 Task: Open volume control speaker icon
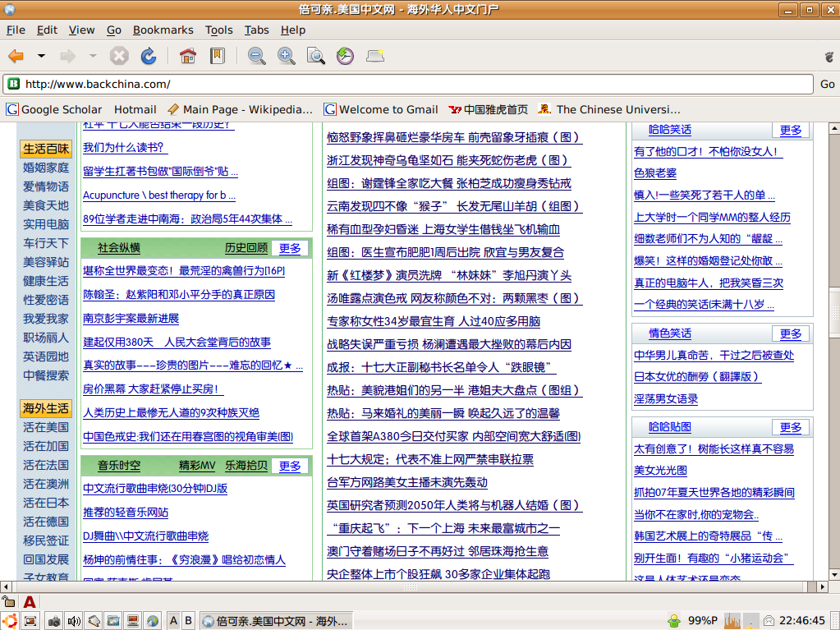(x=73, y=622)
